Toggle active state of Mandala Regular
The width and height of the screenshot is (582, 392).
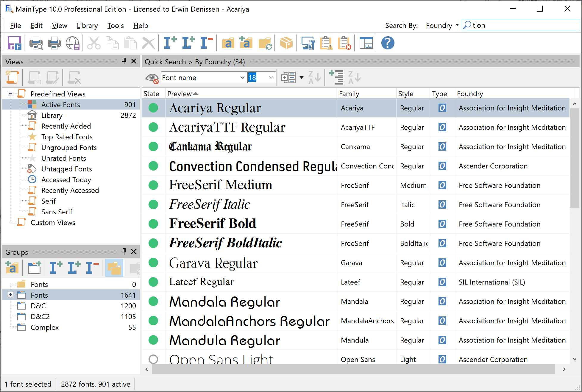(153, 301)
